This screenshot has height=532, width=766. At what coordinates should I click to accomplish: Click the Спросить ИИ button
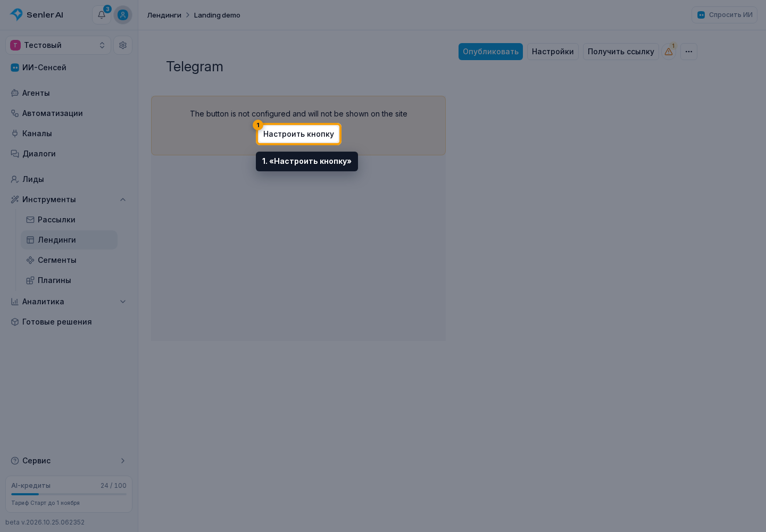[x=725, y=15]
